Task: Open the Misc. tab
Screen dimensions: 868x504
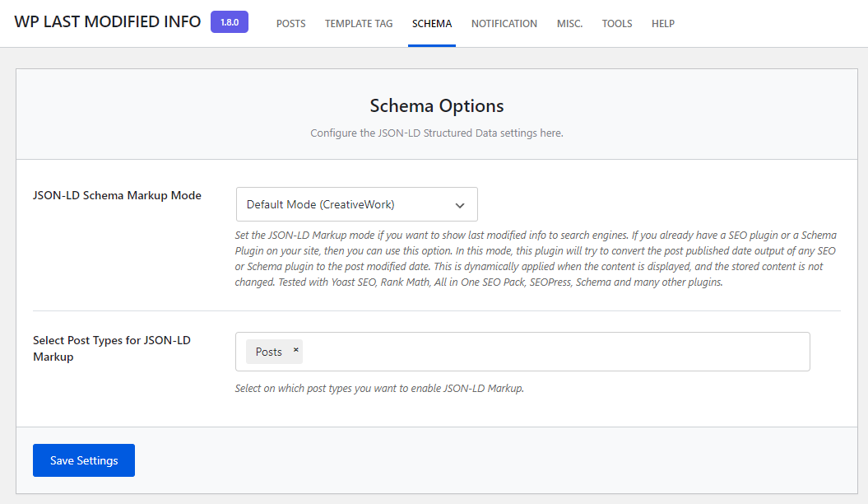Action: pyautogui.click(x=569, y=24)
